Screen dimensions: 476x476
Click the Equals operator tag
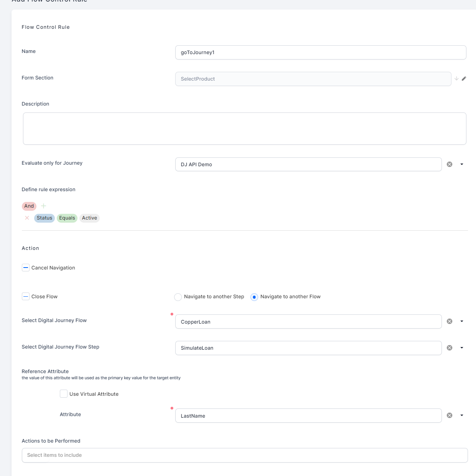(67, 218)
